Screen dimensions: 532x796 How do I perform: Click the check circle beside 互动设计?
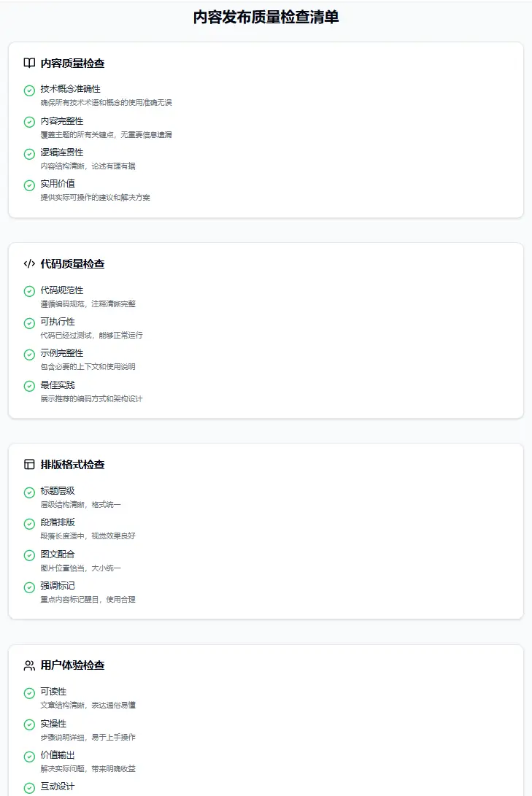click(29, 788)
